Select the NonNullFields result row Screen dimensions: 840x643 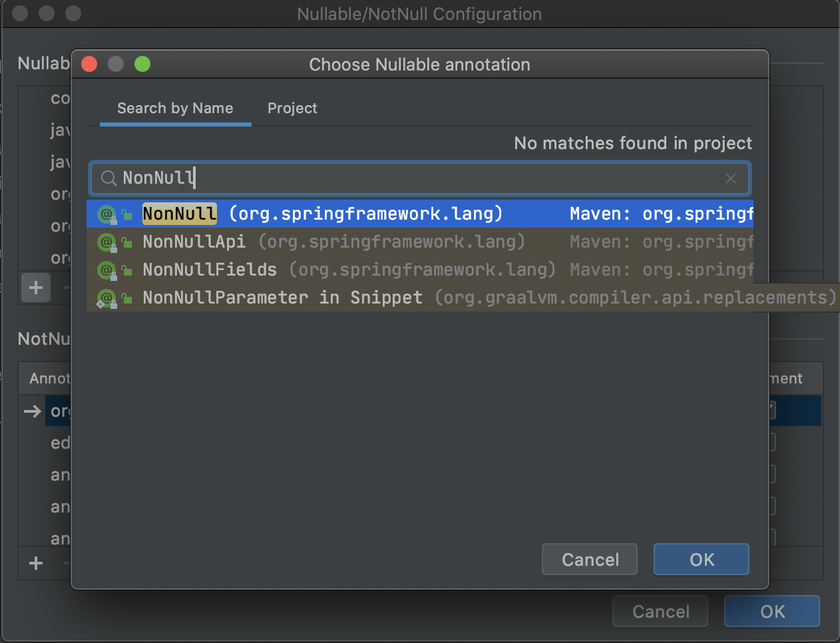pyautogui.click(x=420, y=270)
